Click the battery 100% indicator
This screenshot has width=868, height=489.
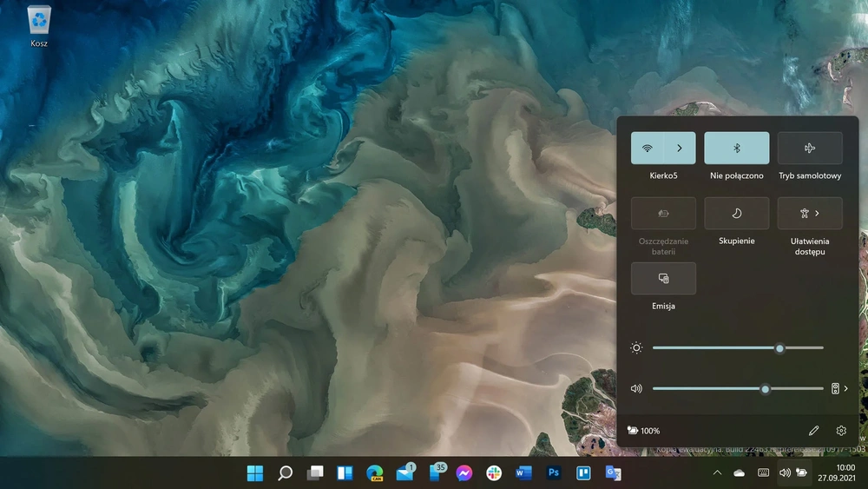(643, 430)
